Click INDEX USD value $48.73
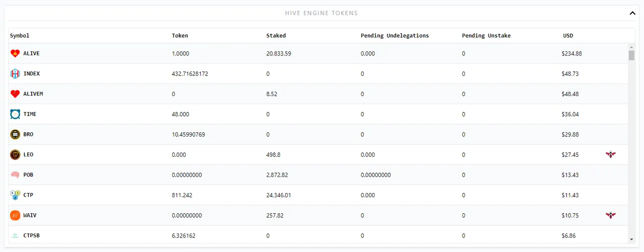 (571, 73)
